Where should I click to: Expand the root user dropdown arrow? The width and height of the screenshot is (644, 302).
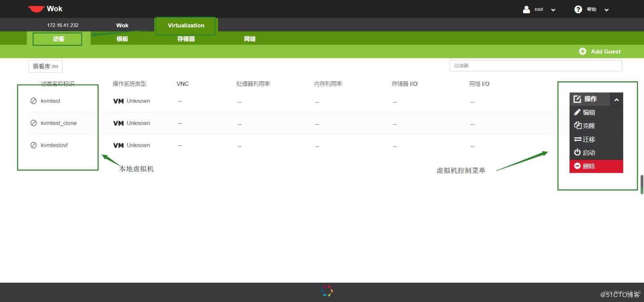coord(553,10)
